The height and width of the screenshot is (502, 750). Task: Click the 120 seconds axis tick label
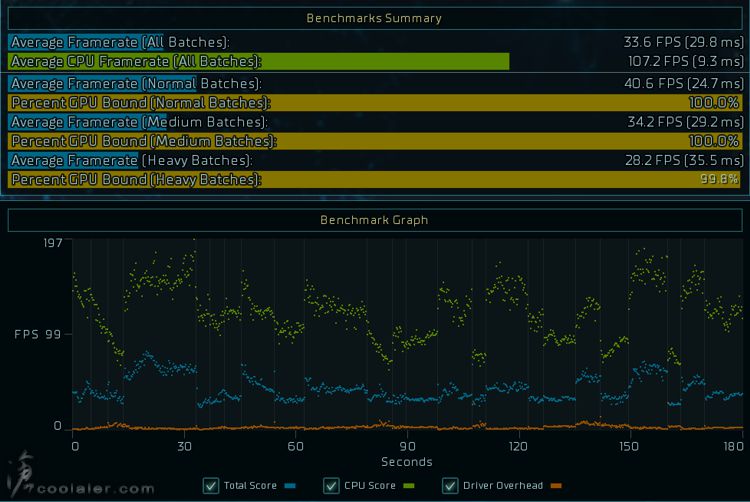(518, 447)
